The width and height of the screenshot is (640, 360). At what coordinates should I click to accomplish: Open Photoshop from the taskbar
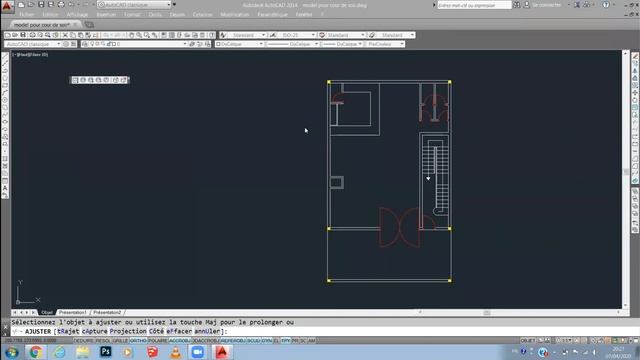(106, 351)
